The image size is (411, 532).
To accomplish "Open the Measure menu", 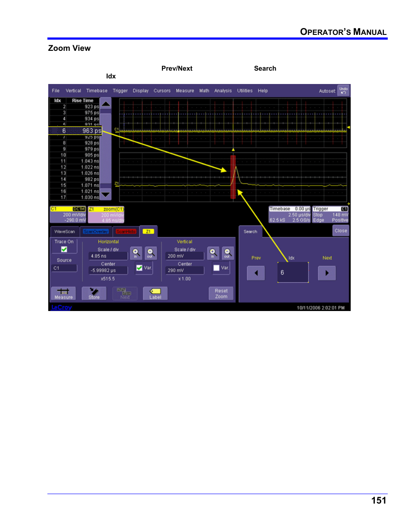I will click(185, 91).
